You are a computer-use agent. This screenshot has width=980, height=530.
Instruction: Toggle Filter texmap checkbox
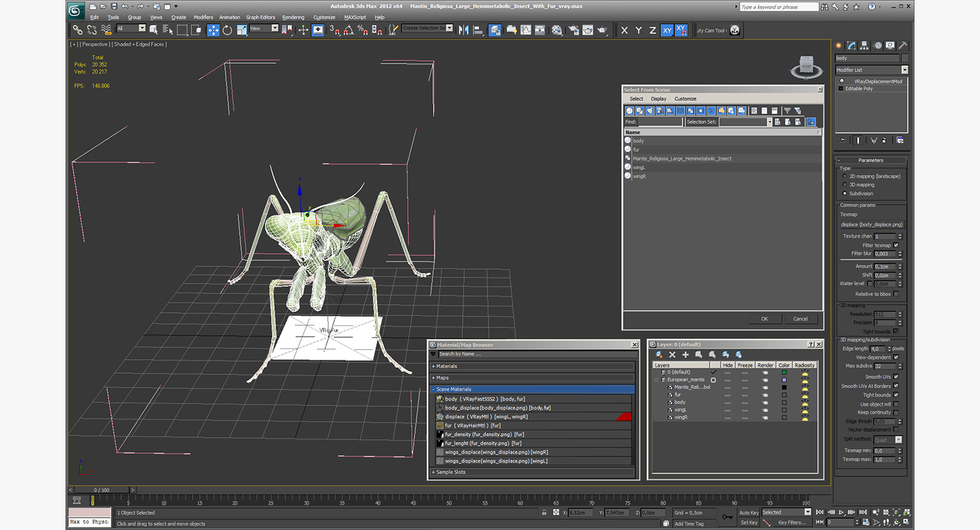pyautogui.click(x=896, y=245)
